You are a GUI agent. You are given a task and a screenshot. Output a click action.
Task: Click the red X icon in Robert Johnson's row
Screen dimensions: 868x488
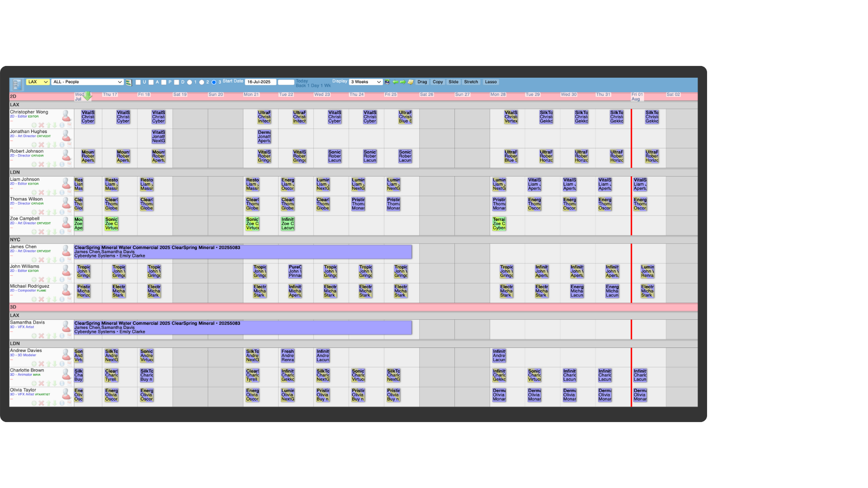tap(41, 164)
